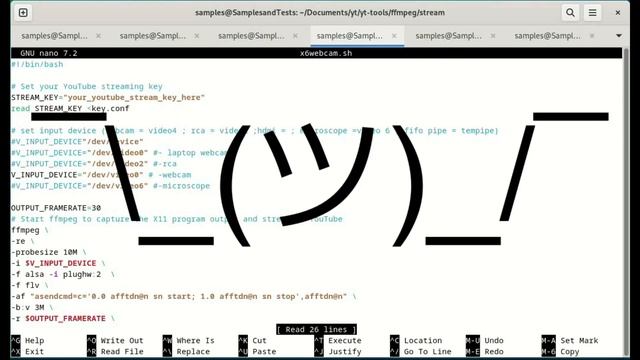Switch to the second samples@Sampl... tab

(x=153, y=36)
